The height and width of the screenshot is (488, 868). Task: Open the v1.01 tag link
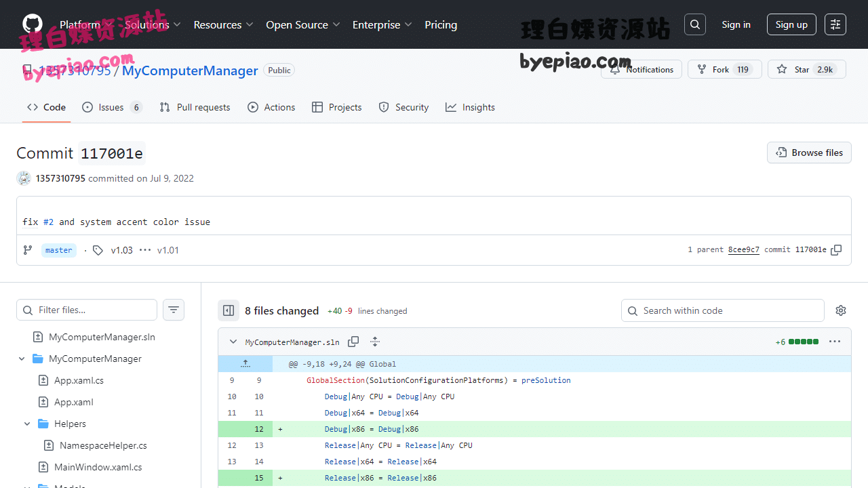pos(168,250)
